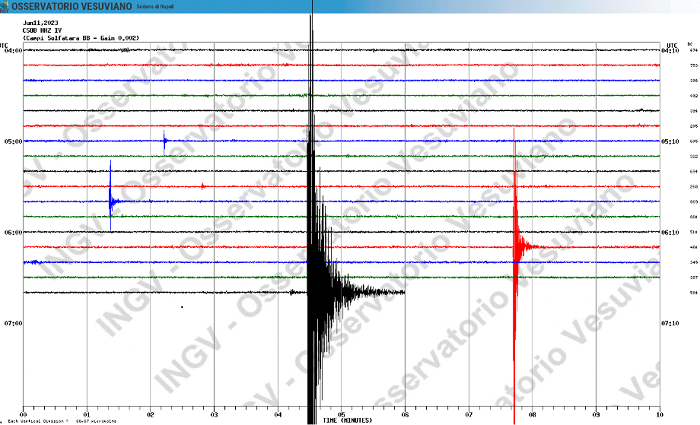The width and height of the screenshot is (700, 425).
Task: Click the OSSERVATORIO VESUVIANO title
Action: [x=71, y=7]
